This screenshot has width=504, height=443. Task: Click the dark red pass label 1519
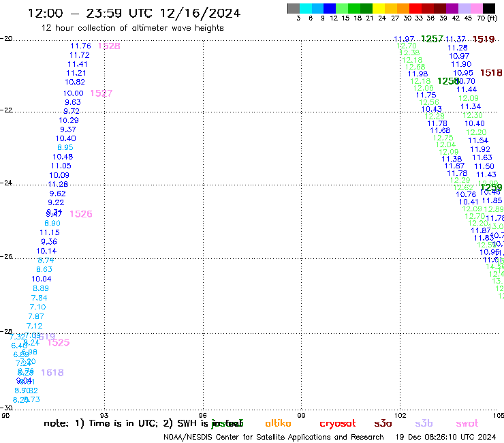484,40
